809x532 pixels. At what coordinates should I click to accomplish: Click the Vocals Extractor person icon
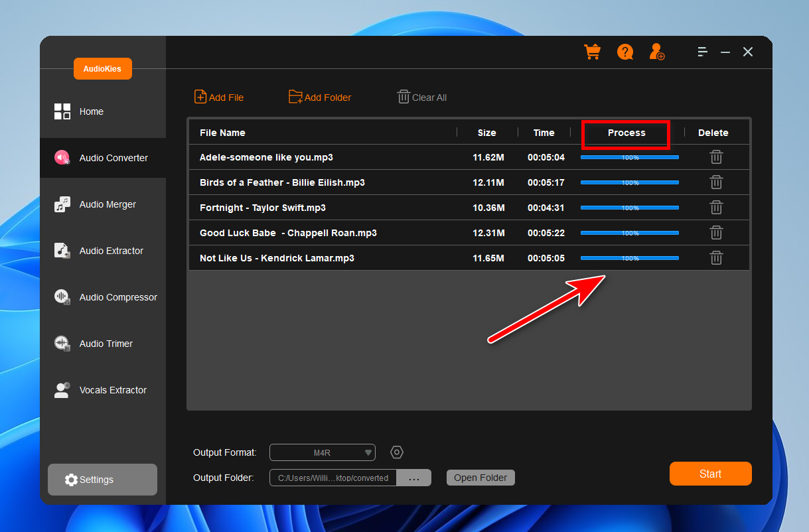pos(62,390)
